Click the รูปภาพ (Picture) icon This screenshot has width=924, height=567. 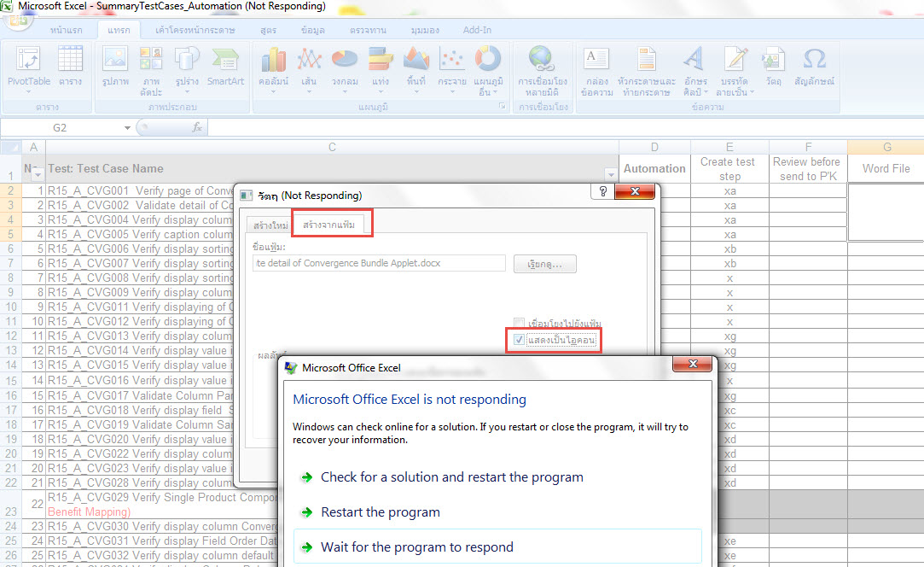(115, 60)
